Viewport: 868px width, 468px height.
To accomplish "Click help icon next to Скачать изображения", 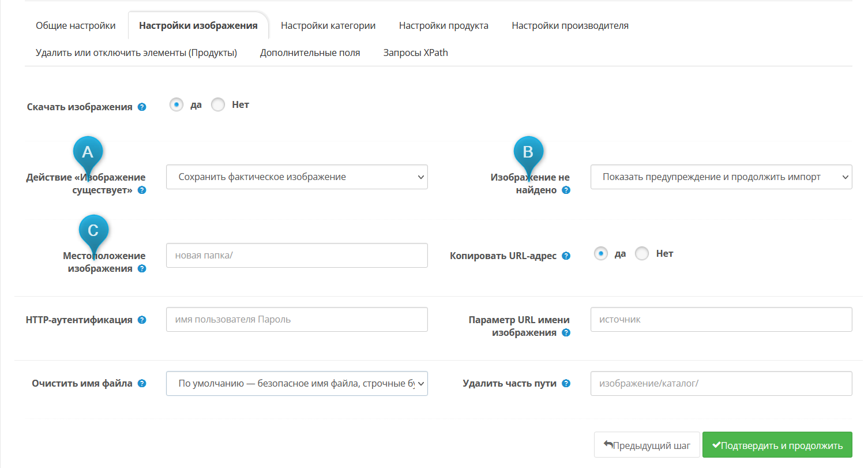I will (x=142, y=107).
